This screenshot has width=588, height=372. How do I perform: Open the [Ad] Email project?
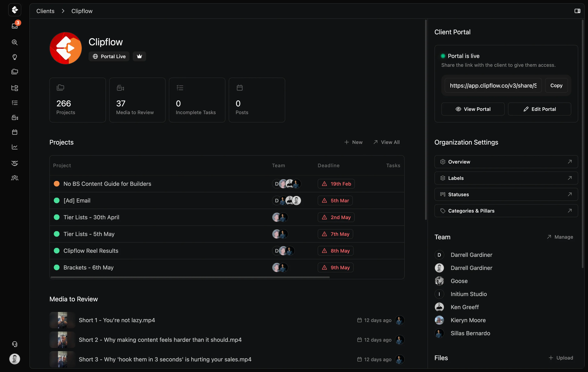[227, 200]
